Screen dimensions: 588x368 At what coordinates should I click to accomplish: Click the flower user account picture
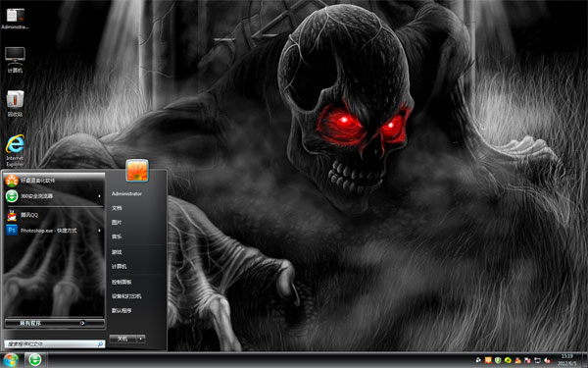(137, 171)
